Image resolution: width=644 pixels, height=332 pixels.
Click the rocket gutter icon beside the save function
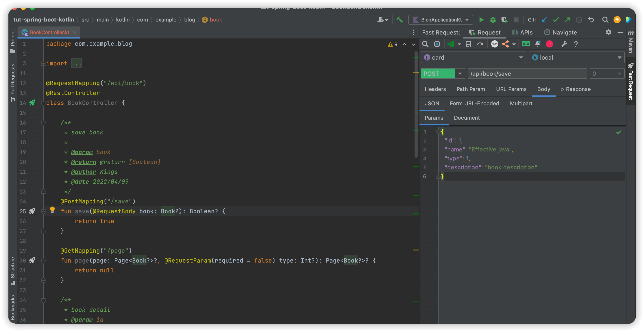(32, 211)
